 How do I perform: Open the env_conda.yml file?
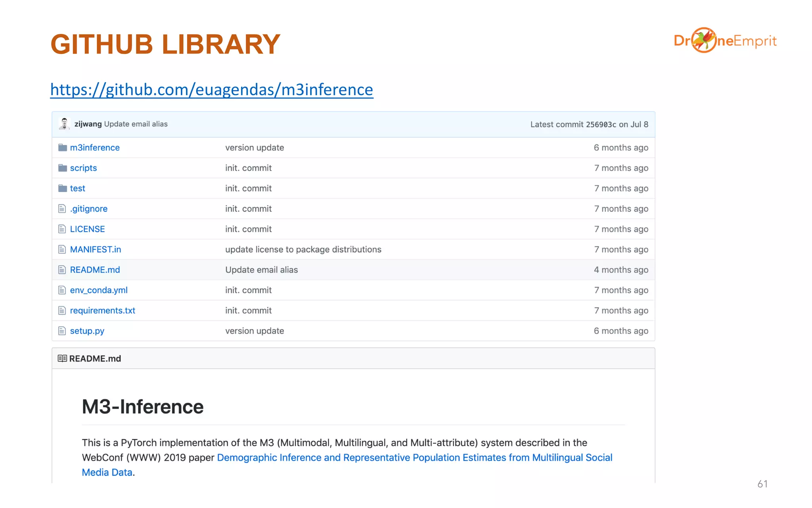coord(99,290)
